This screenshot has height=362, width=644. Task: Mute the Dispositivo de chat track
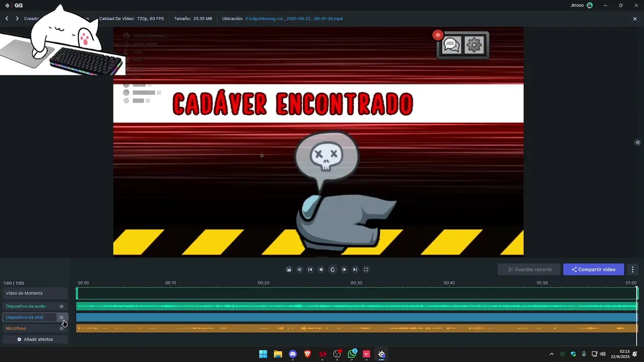pyautogui.click(x=61, y=317)
